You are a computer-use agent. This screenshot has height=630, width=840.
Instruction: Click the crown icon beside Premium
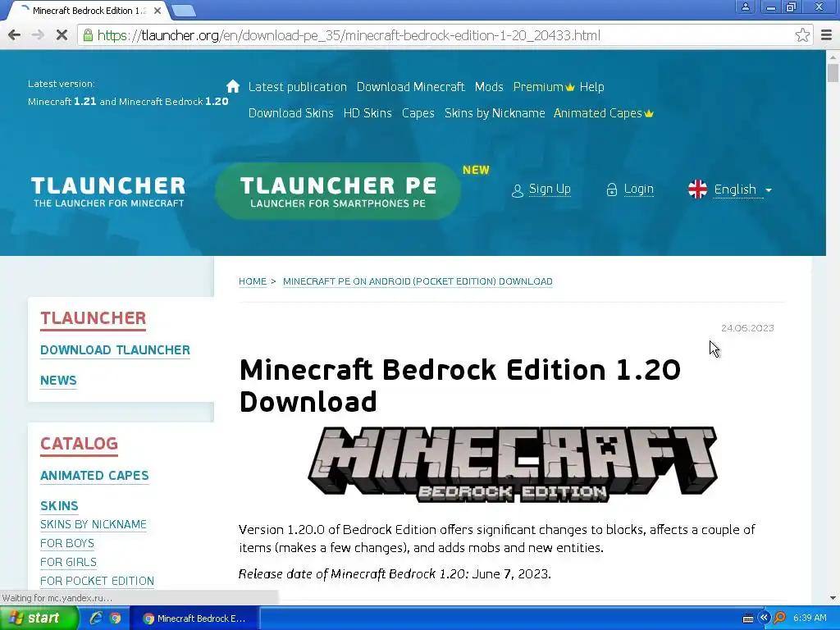tap(569, 87)
